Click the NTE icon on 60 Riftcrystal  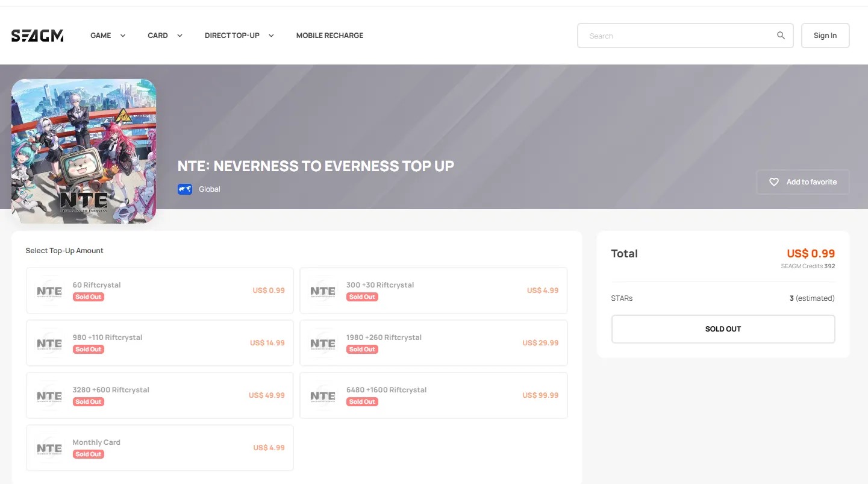49,291
